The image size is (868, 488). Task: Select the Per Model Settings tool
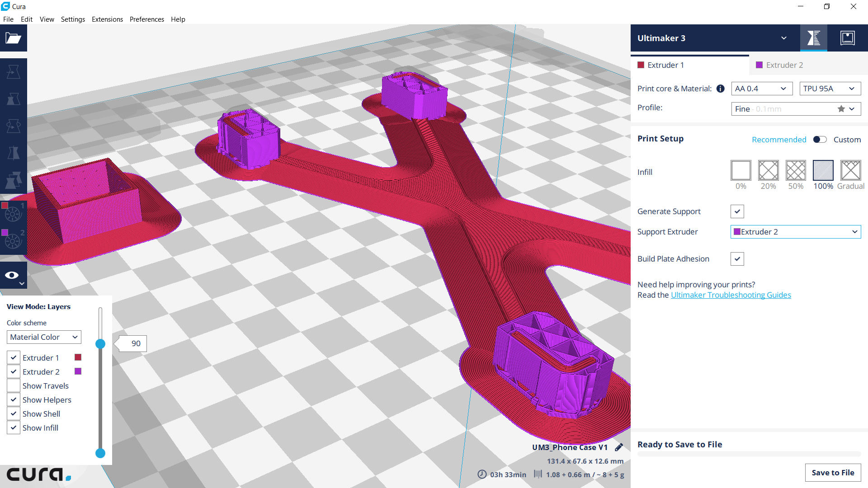click(x=14, y=180)
